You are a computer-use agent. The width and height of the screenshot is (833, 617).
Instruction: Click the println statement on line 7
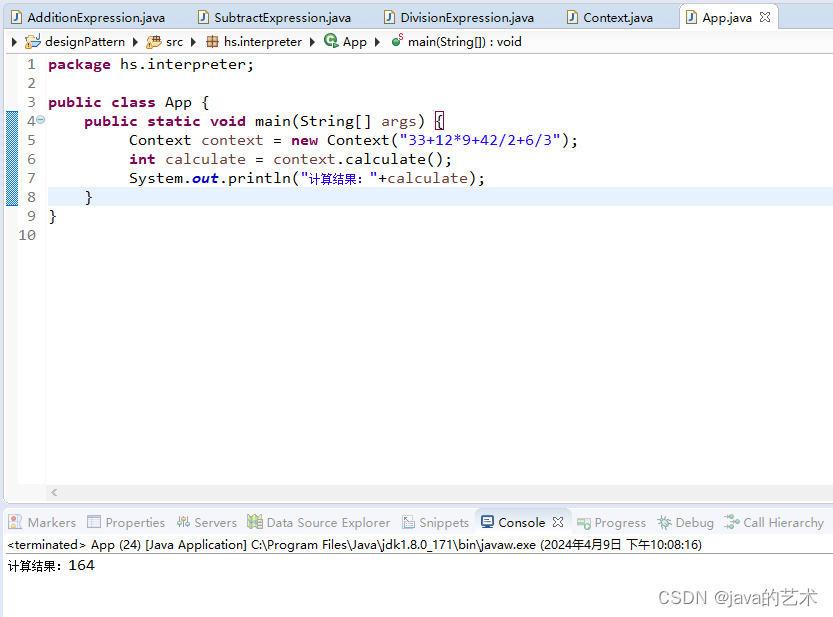click(307, 178)
